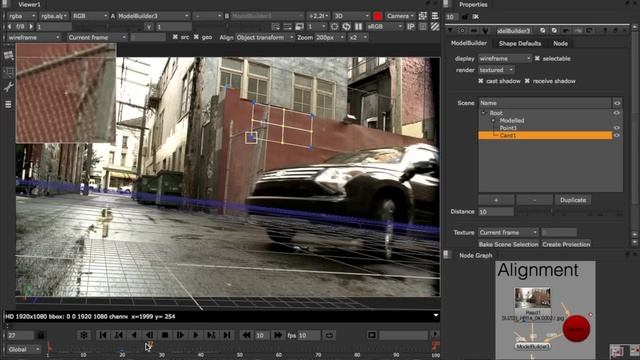Image resolution: width=640 pixels, height=360 pixels.
Task: Open the rgba channel layer dropdown
Action: pyautogui.click(x=22, y=16)
